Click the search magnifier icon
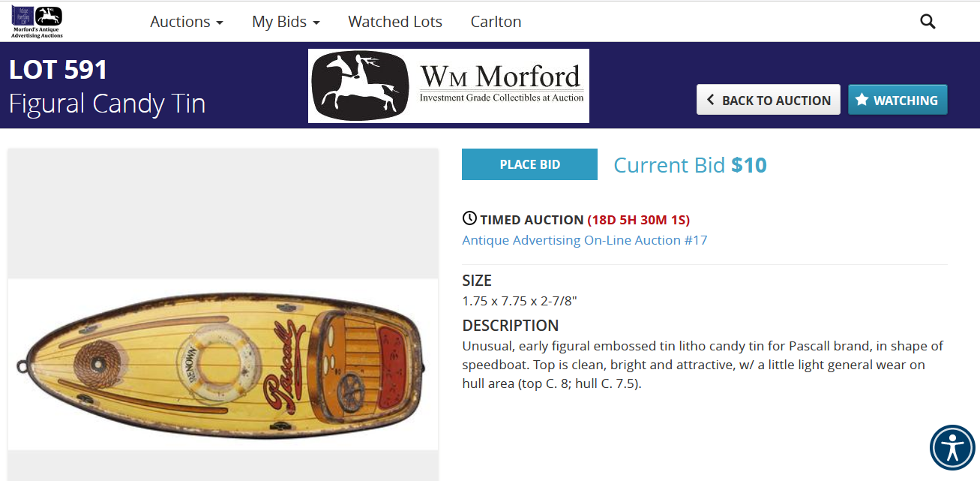The height and width of the screenshot is (481, 980). (x=928, y=22)
